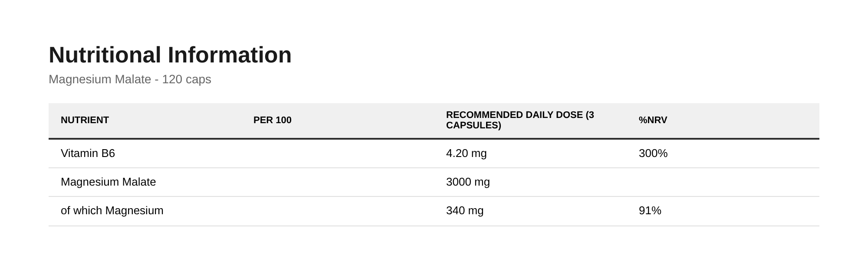Screen dimensions: 868x268
Task: Click the 340 mg value
Action: [465, 210]
